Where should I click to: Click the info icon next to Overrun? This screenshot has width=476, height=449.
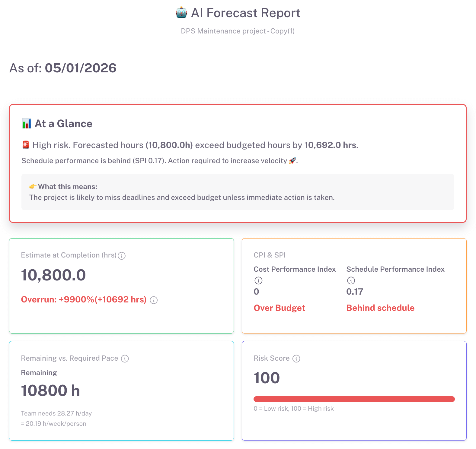pyautogui.click(x=154, y=300)
